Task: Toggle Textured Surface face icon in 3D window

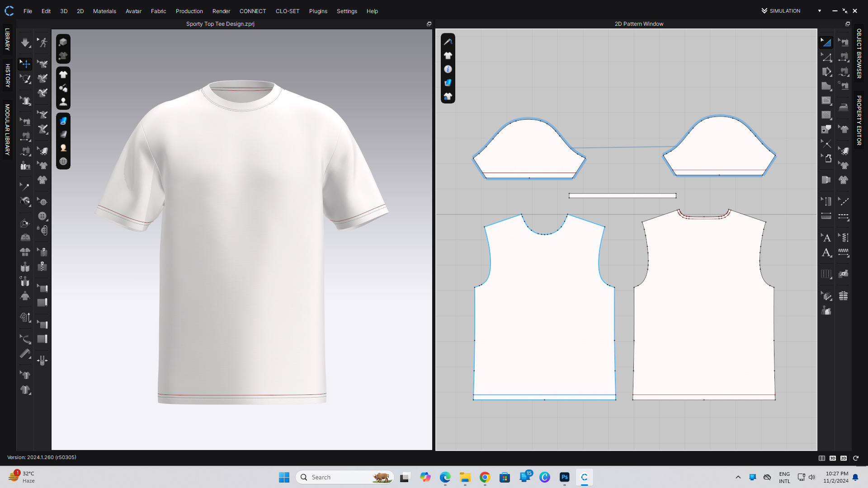Action: [63, 148]
